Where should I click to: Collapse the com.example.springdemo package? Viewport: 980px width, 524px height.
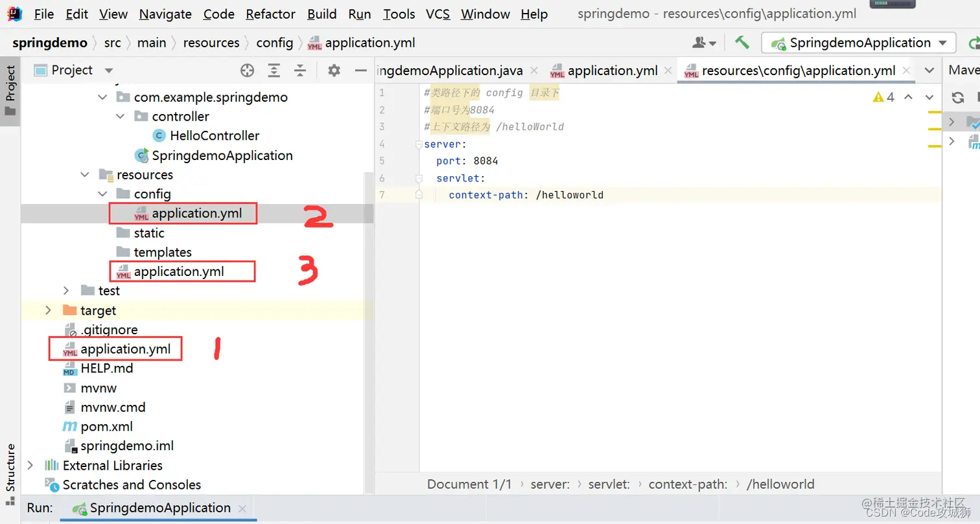pyautogui.click(x=102, y=98)
